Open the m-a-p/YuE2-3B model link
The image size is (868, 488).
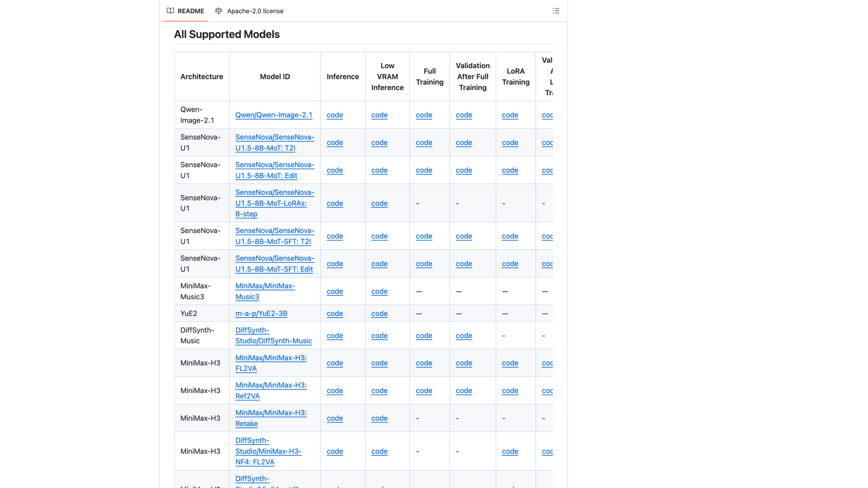pos(261,313)
